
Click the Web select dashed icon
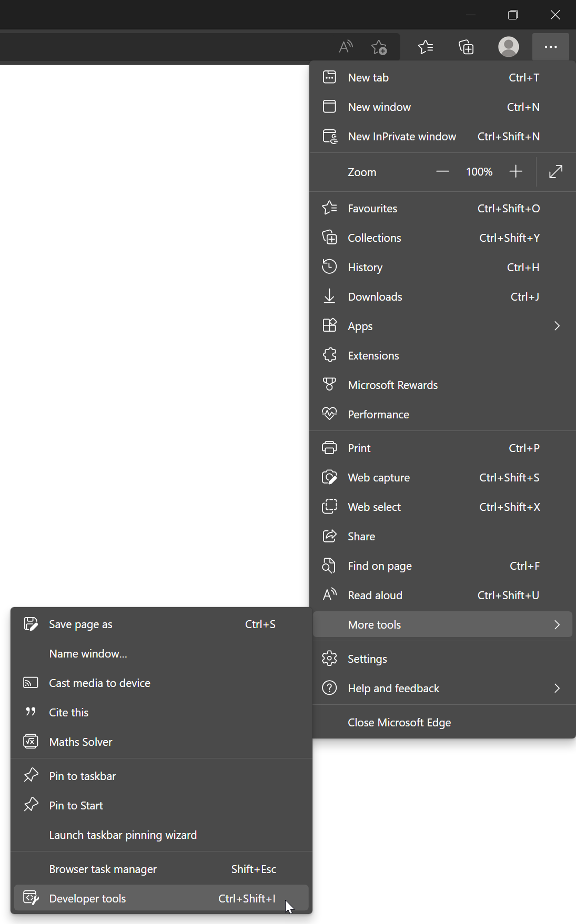point(329,507)
